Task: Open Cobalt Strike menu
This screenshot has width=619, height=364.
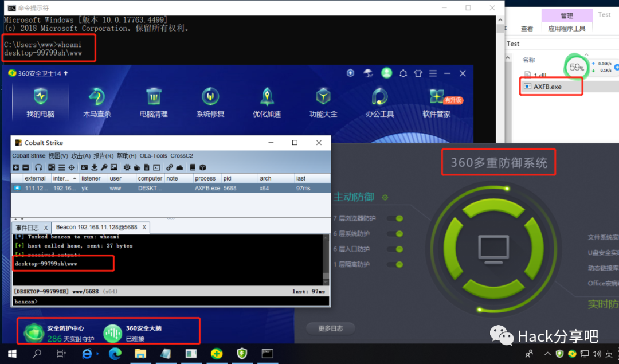Action: click(x=29, y=156)
